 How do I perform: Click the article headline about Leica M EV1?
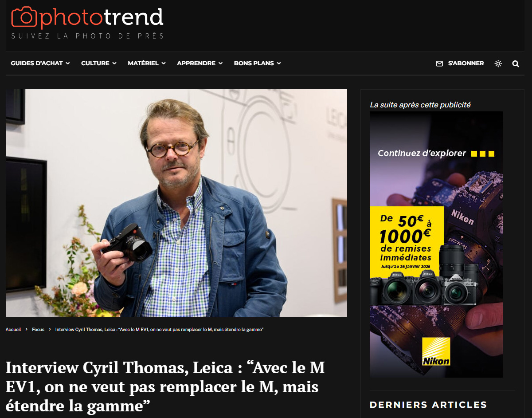tap(165, 386)
